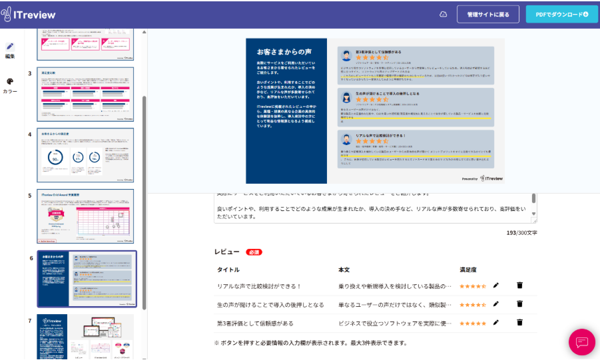Click PDFでダウンロード button
600x364 pixels.
(x=562, y=15)
